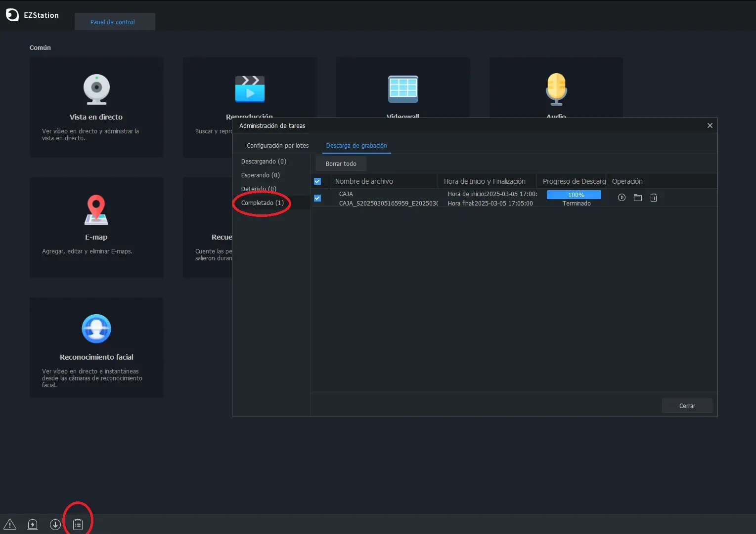
Task: Click the E-map title text
Action: (x=96, y=237)
